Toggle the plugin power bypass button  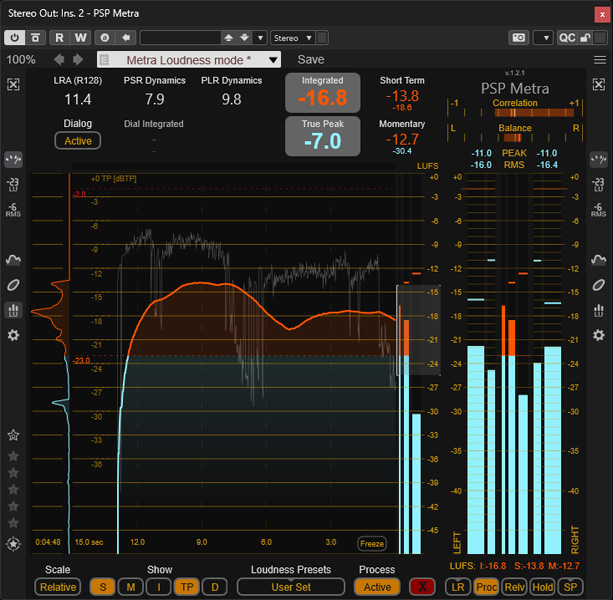pos(14,38)
